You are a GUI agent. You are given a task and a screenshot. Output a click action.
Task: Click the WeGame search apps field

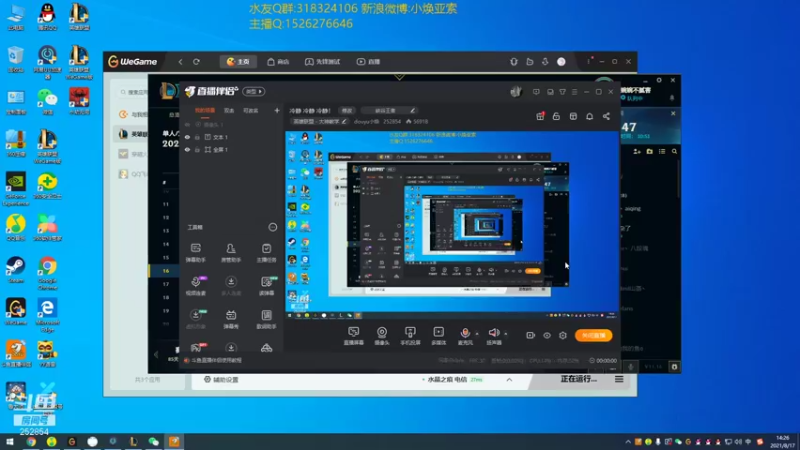tap(134, 92)
